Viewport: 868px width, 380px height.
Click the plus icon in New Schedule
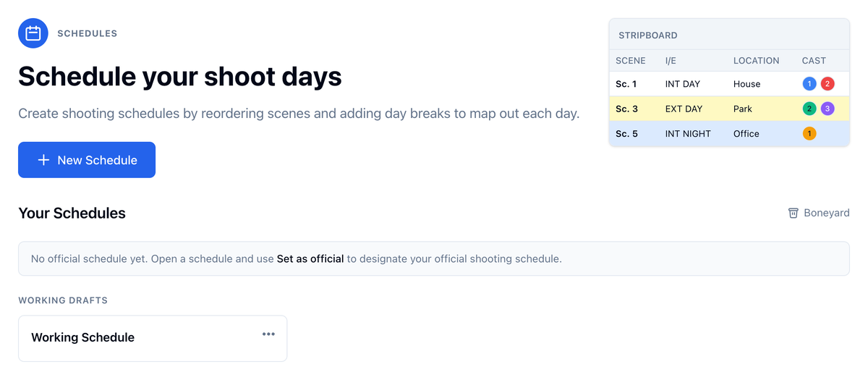43,160
